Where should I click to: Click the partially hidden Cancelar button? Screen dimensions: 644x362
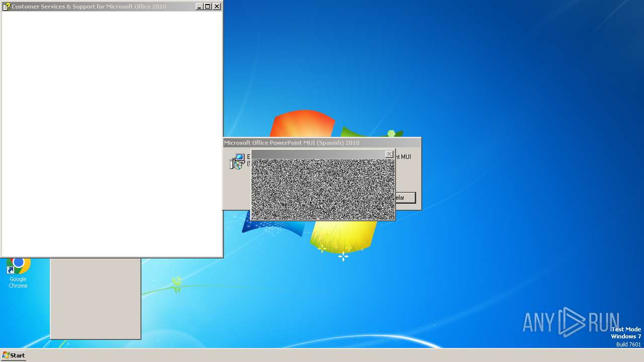(406, 198)
